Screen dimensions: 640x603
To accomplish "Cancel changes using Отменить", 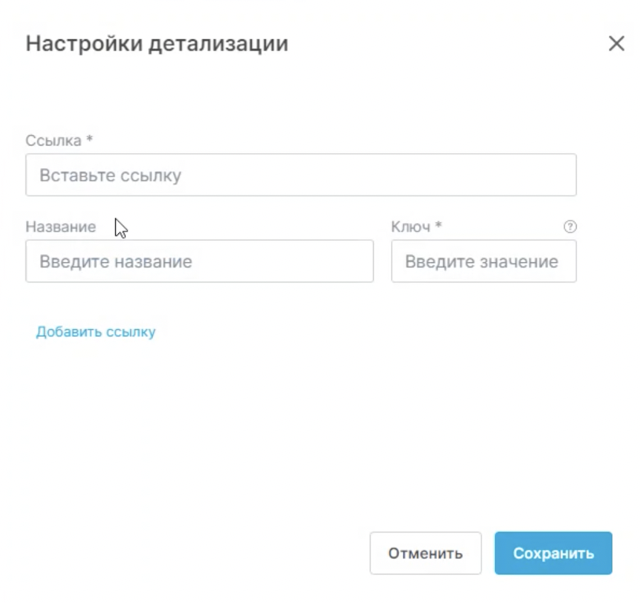I will pyautogui.click(x=425, y=553).
